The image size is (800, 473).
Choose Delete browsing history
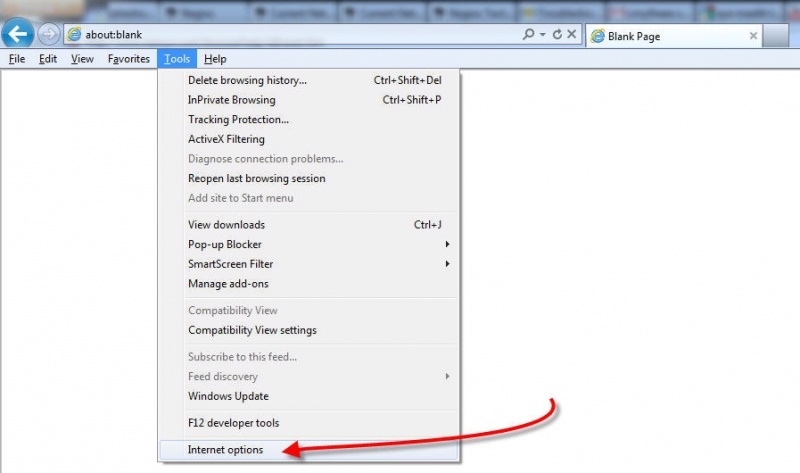[x=308, y=80]
